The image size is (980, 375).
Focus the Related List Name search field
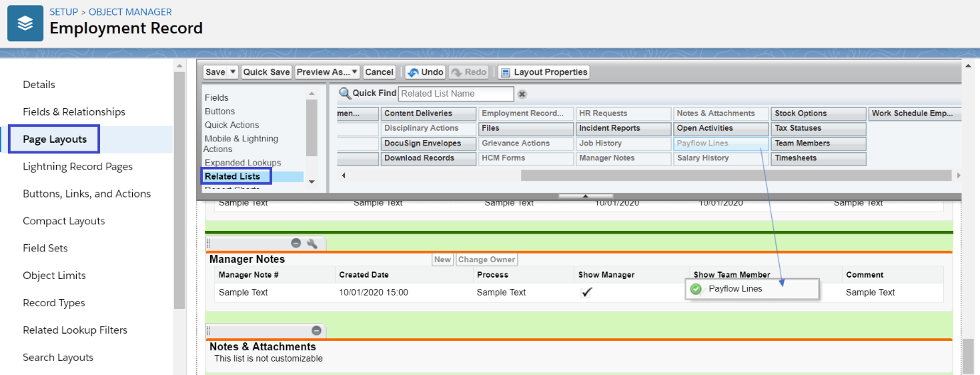(x=456, y=94)
